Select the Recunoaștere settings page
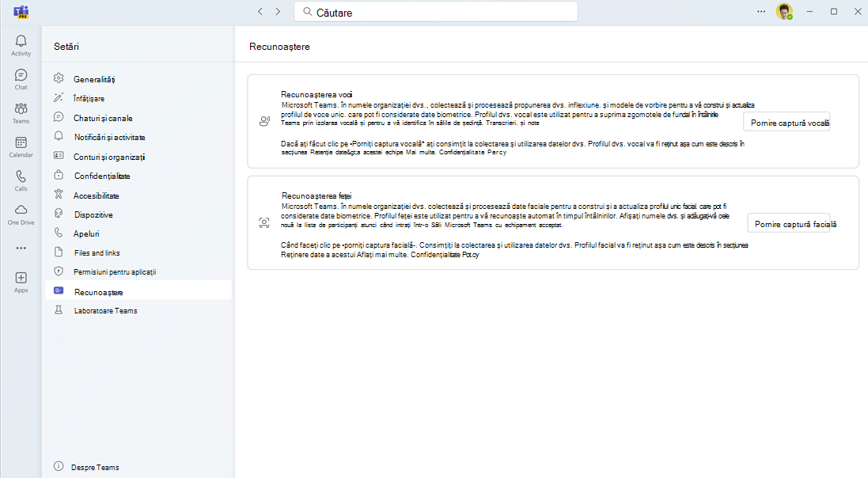 (138, 292)
